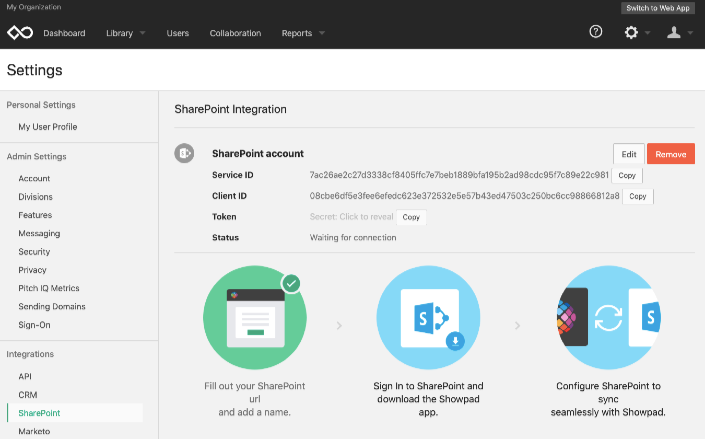Click the SharePoint Integration heading

point(230,109)
